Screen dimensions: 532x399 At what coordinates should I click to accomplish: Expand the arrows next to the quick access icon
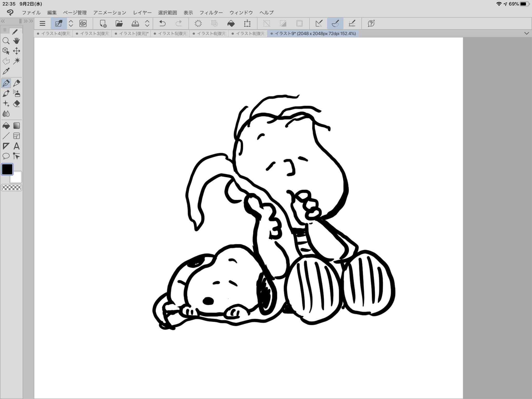pyautogui.click(x=71, y=24)
